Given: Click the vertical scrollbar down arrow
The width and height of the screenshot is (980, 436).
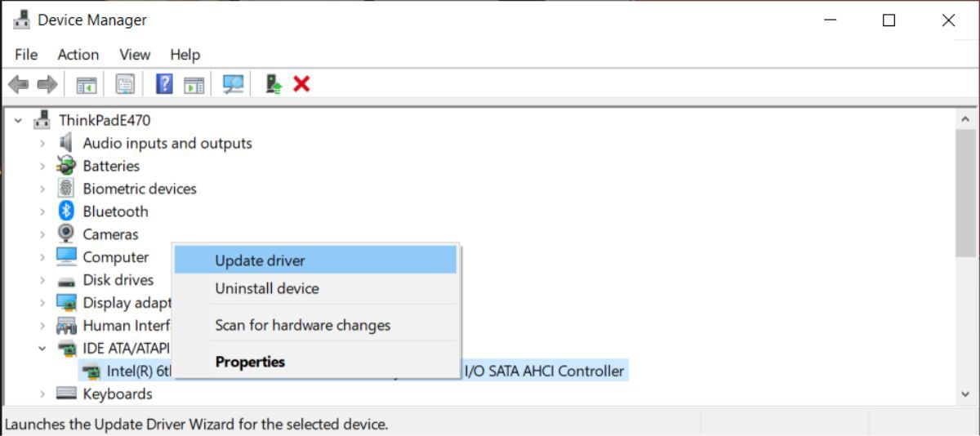Looking at the screenshot, I should pos(965,394).
